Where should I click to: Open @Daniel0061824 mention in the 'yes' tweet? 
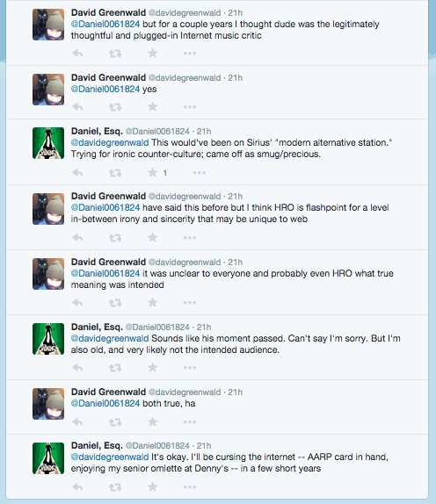(x=105, y=89)
